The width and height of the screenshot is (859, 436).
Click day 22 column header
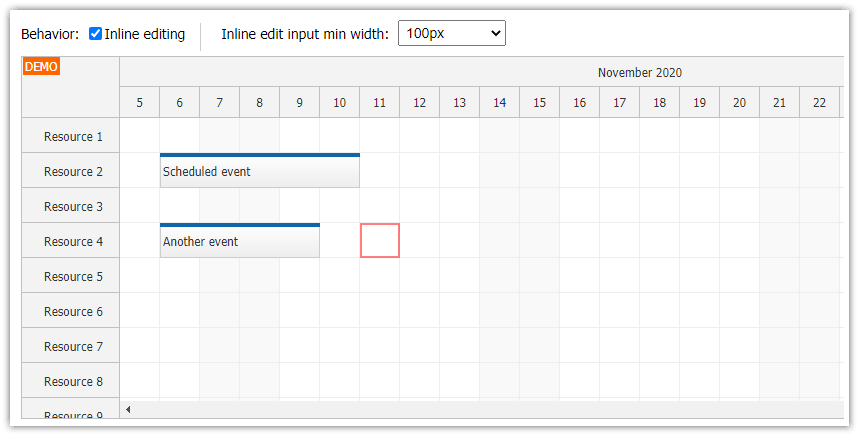pyautogui.click(x=820, y=102)
